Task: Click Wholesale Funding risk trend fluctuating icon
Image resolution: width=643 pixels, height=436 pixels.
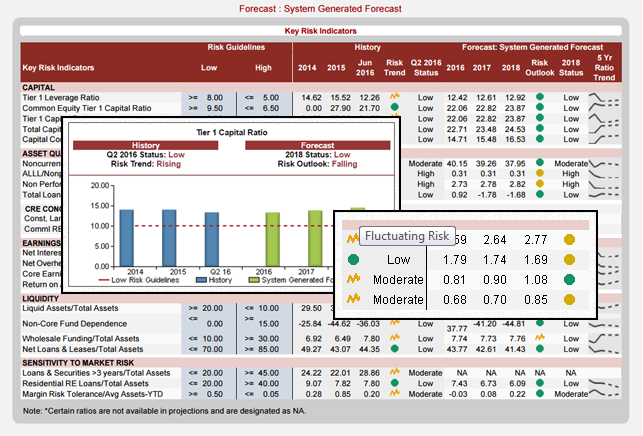Action: coord(394,337)
